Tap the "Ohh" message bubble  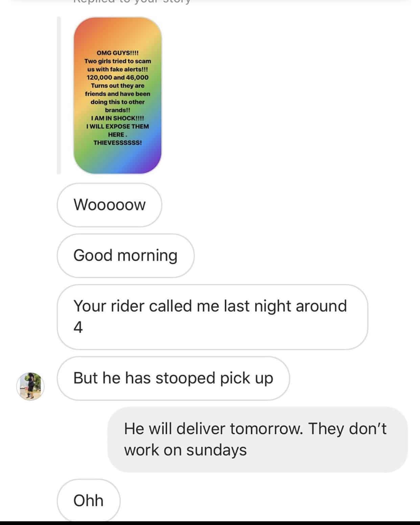click(89, 501)
